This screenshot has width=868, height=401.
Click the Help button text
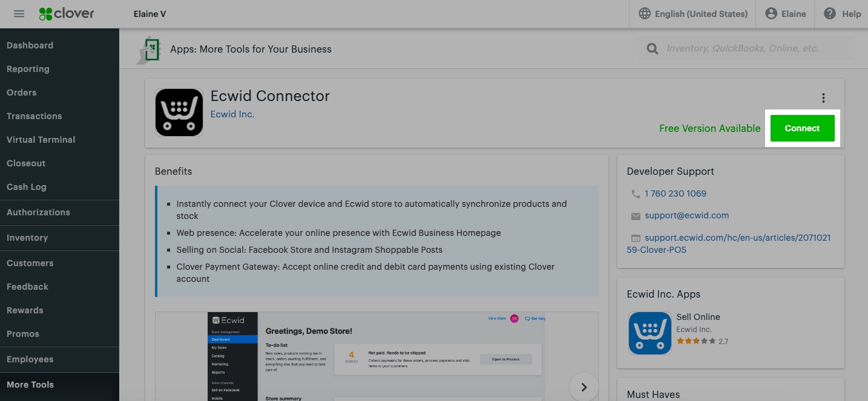[852, 14]
